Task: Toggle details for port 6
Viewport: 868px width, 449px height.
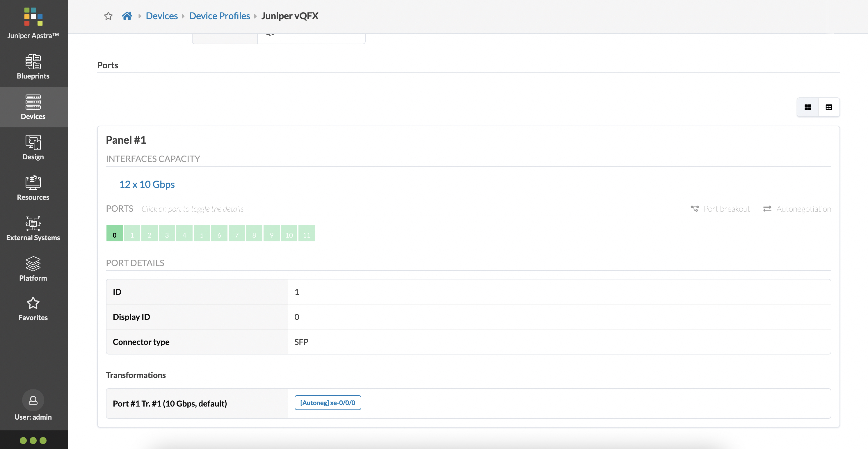Action: [219, 234]
